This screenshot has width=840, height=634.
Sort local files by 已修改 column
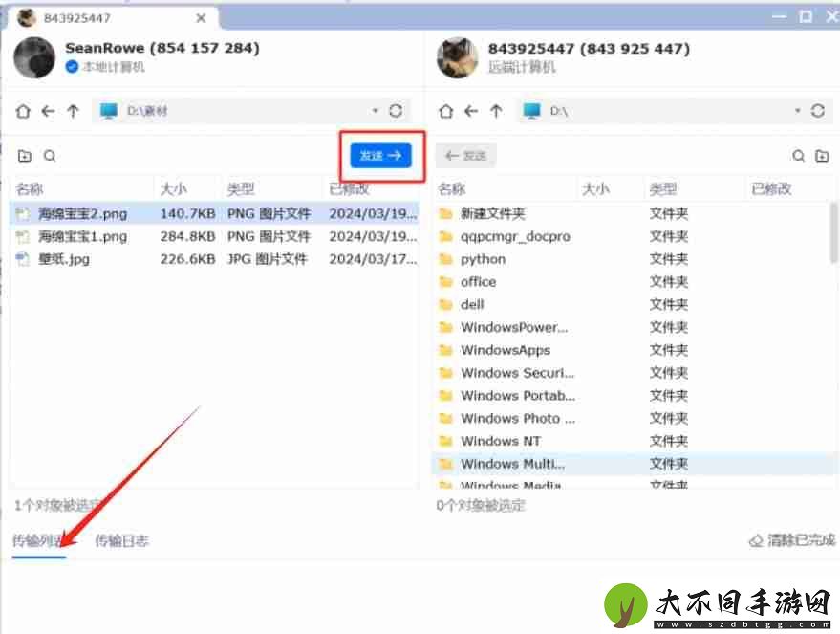pyautogui.click(x=349, y=188)
